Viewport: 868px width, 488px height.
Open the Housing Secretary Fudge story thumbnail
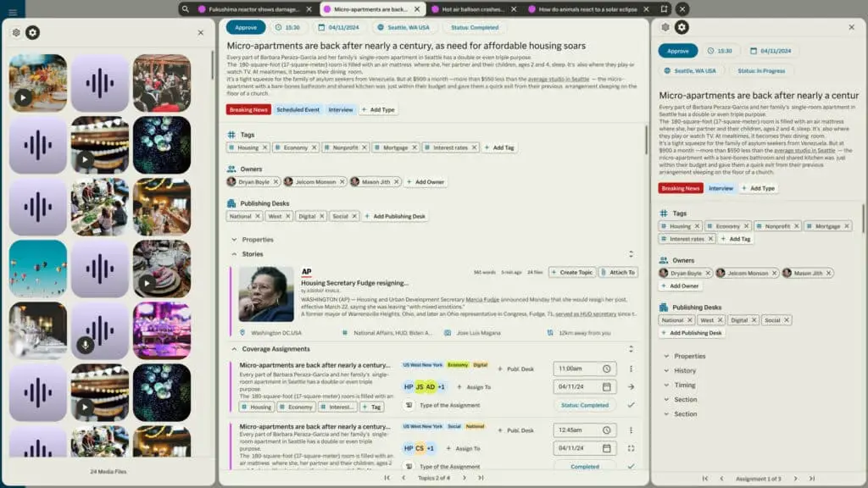tap(266, 294)
